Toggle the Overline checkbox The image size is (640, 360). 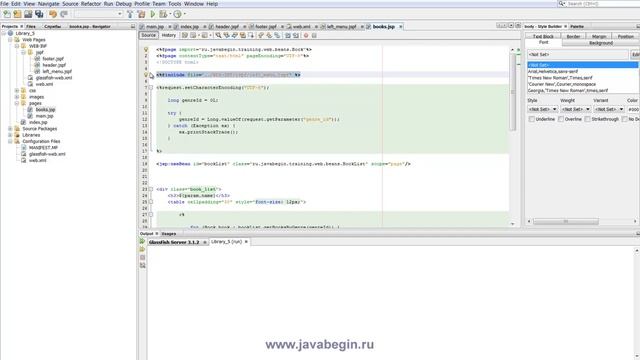(561, 119)
